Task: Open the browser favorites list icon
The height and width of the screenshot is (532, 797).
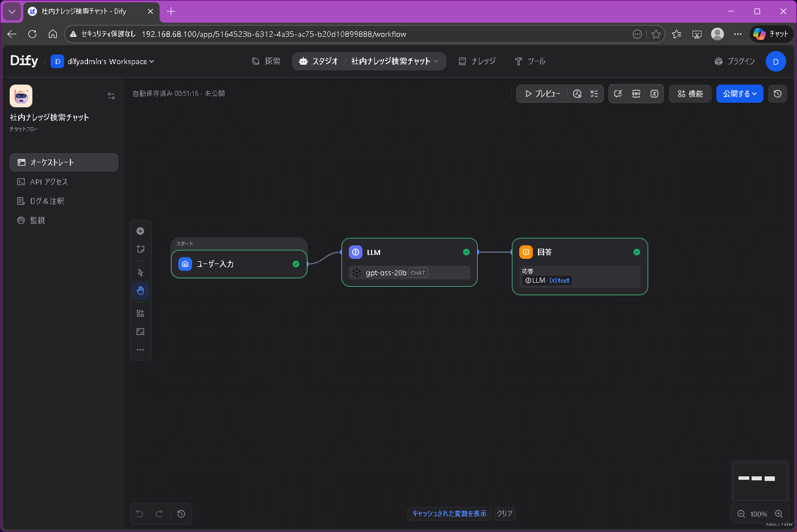Action: point(677,34)
